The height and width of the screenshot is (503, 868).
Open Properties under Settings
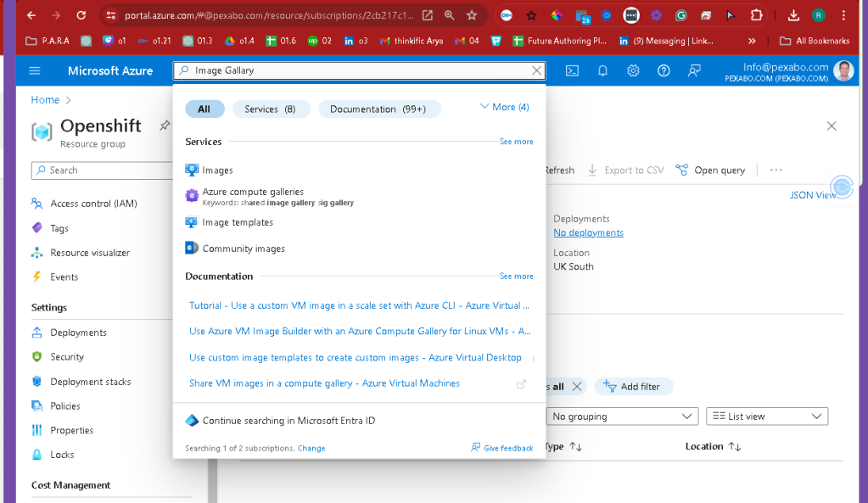[x=71, y=431]
